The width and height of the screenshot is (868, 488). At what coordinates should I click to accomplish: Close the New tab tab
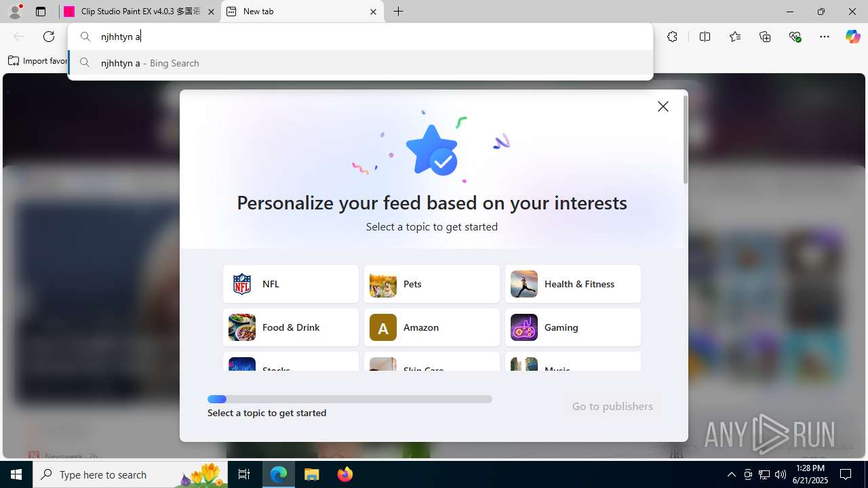click(373, 12)
